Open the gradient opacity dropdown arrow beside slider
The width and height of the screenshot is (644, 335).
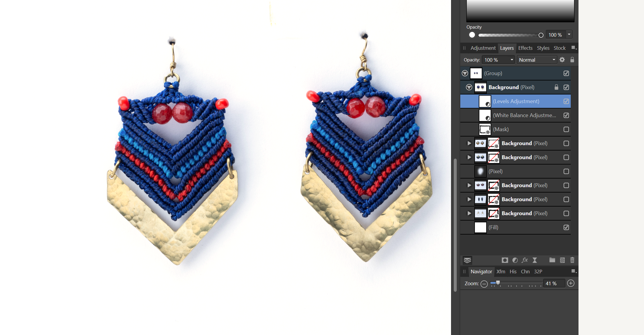569,35
